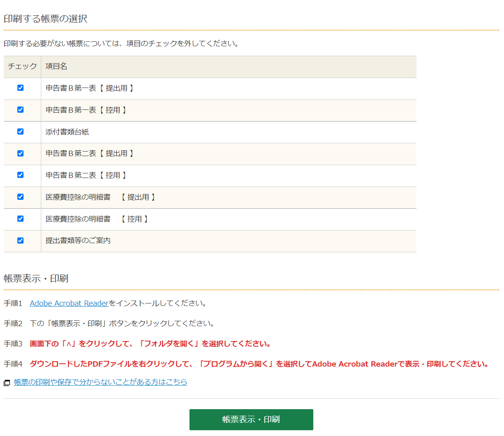The width and height of the screenshot is (504, 436).
Task: Toggle the 申告書B第一表【控用】 checkbox
Action: tap(20, 110)
